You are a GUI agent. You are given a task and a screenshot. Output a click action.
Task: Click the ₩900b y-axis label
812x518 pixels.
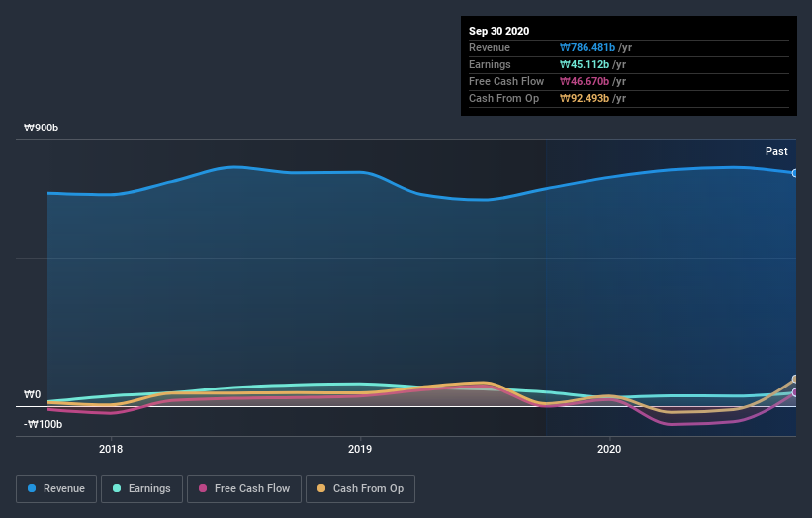[x=41, y=128]
